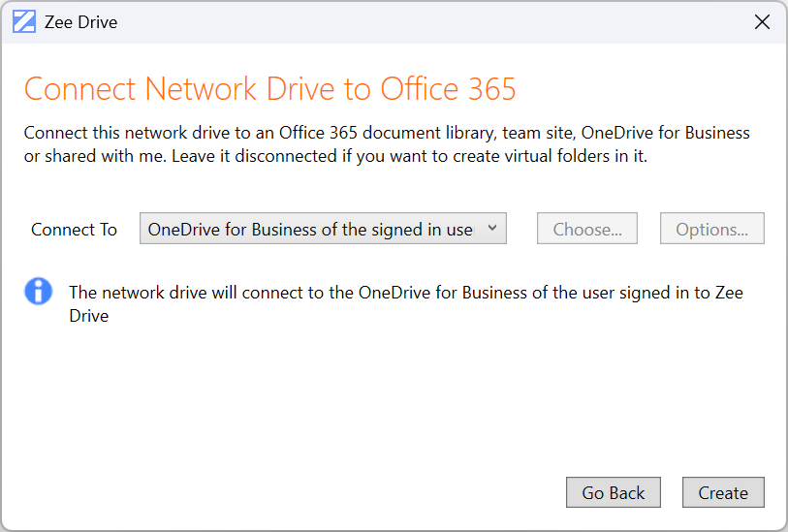Click the 'or shared with me' description line
Viewport: 788px width, 532px height.
click(334, 156)
